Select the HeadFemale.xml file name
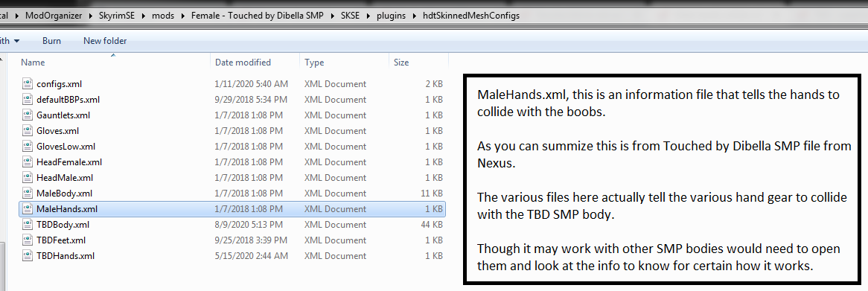Viewport: 868px width, 291px height. pyautogui.click(x=69, y=162)
